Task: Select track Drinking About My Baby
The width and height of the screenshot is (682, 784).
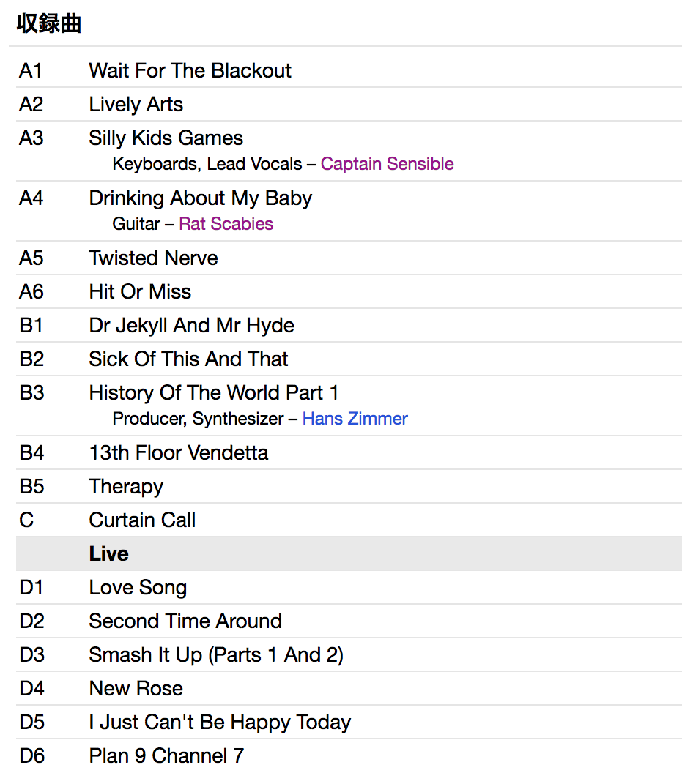Action: 200,198
